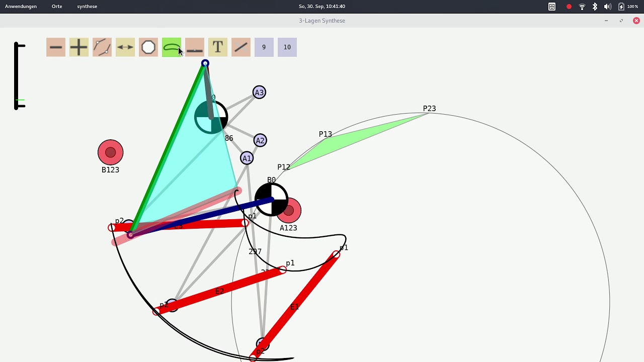Click the volume speaker icon
Viewport: 644px width, 362px height.
(x=607, y=7)
